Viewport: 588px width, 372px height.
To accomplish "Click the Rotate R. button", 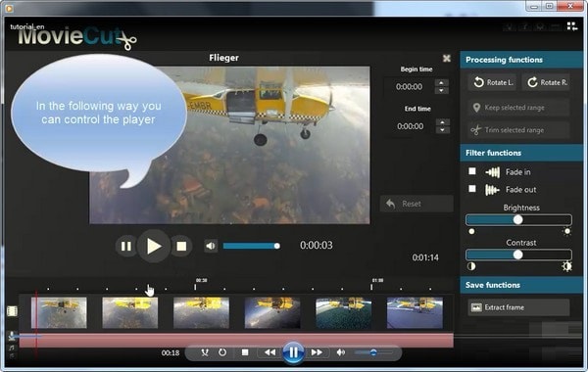I will click(547, 82).
